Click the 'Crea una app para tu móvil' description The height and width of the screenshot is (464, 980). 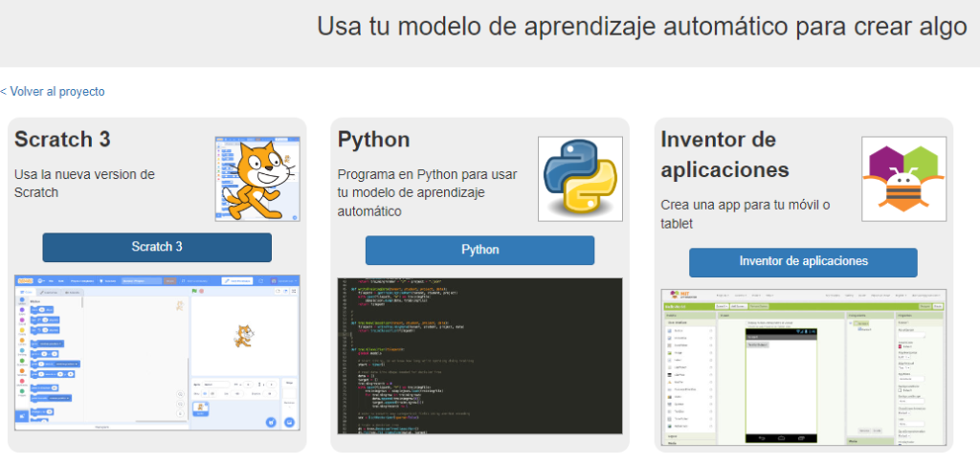point(745,214)
